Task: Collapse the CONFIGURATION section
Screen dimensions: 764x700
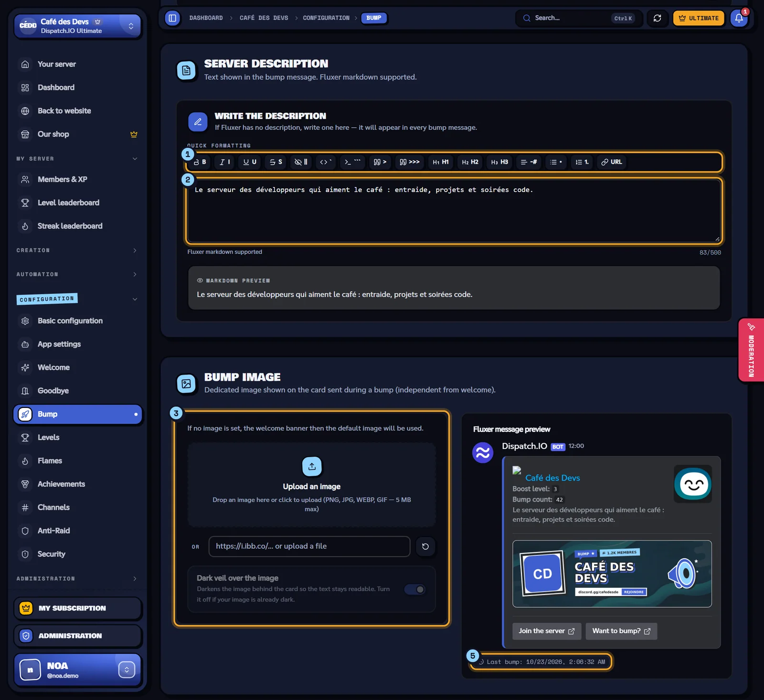Action: (78, 299)
